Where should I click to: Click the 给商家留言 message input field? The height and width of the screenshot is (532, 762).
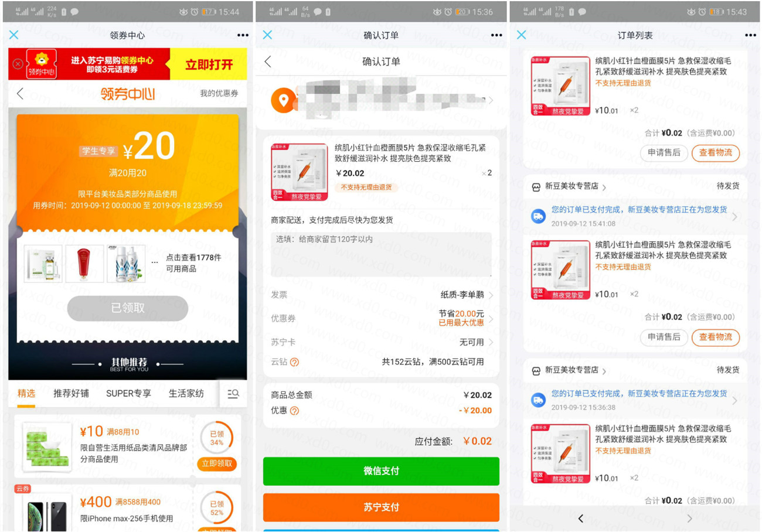(381, 254)
